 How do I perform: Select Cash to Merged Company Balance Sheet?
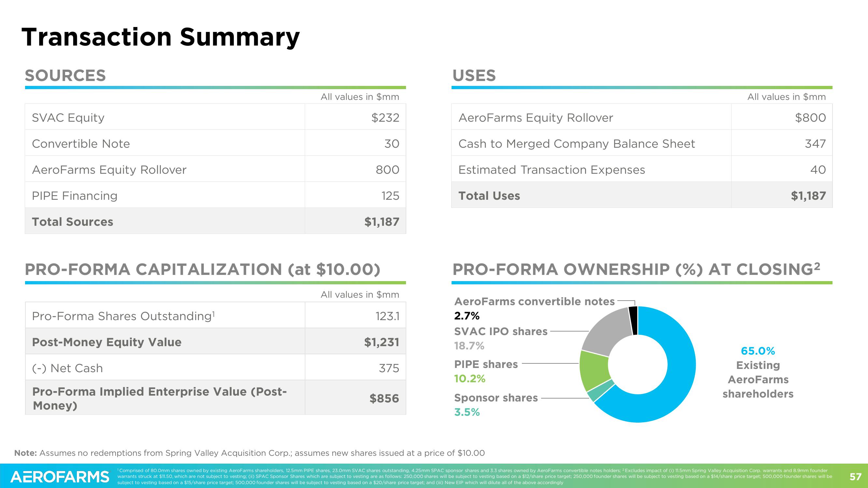tap(577, 143)
